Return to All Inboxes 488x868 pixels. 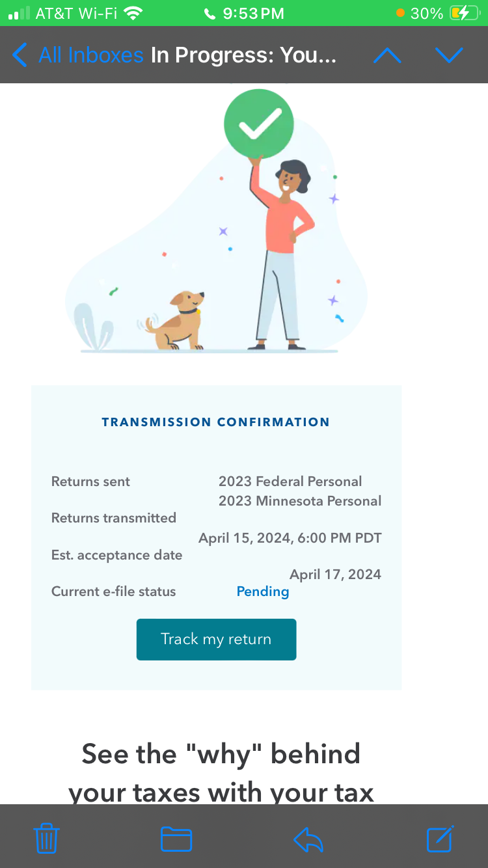pos(90,55)
